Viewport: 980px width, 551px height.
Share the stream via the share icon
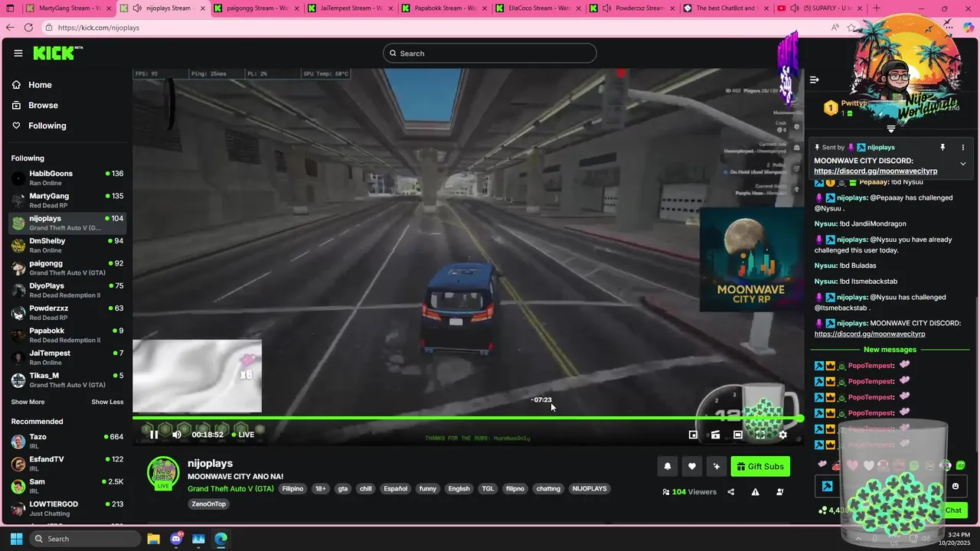coord(730,492)
